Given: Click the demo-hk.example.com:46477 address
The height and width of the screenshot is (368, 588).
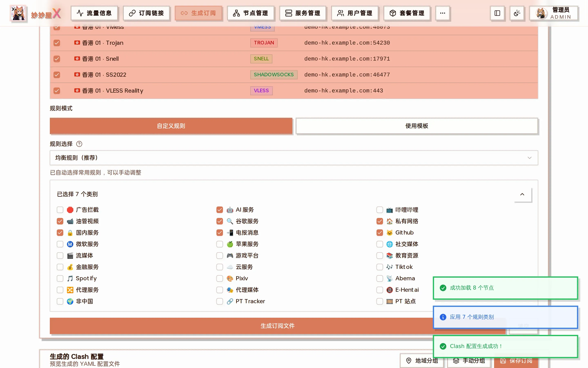Looking at the screenshot, I should [347, 75].
